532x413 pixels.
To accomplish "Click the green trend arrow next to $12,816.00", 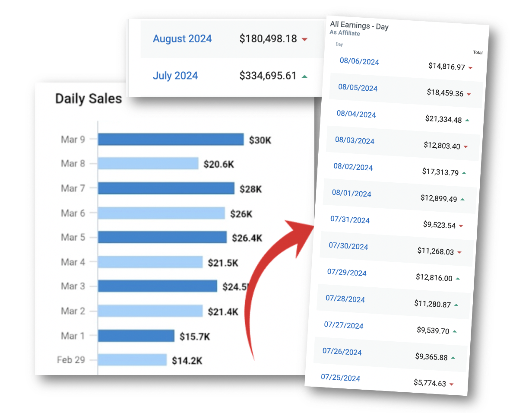I will [x=458, y=279].
